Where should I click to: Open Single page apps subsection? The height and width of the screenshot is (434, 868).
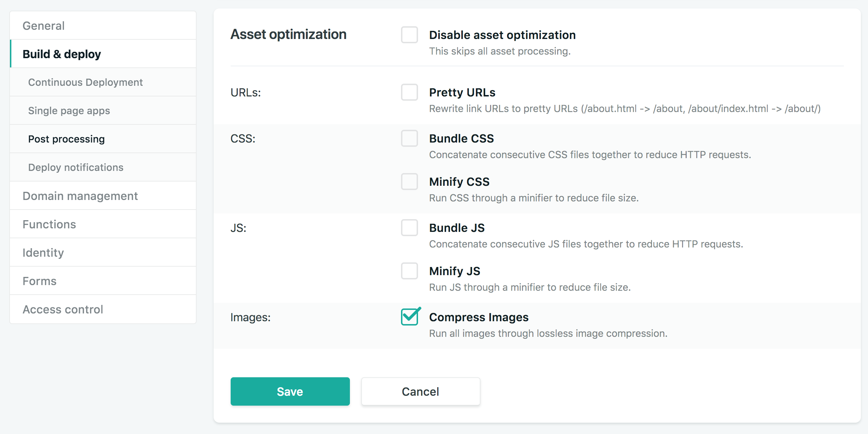point(69,111)
